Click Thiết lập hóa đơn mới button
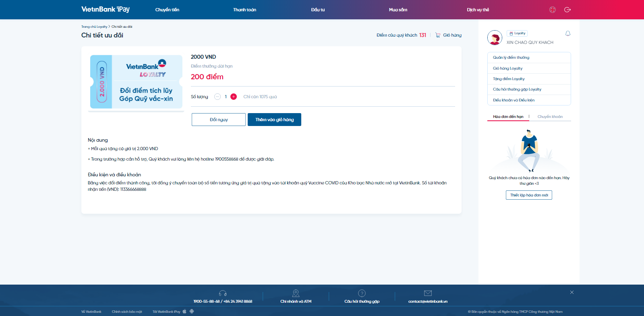Viewport: 644px width, 316px height. 529,195
